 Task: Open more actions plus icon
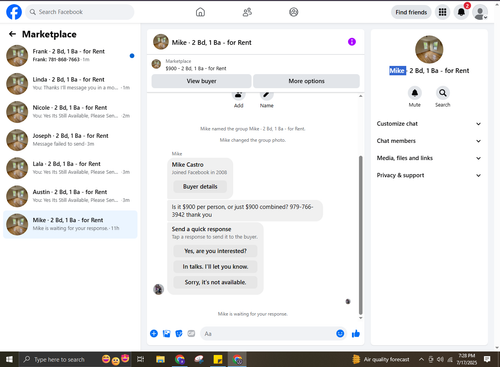click(154, 333)
